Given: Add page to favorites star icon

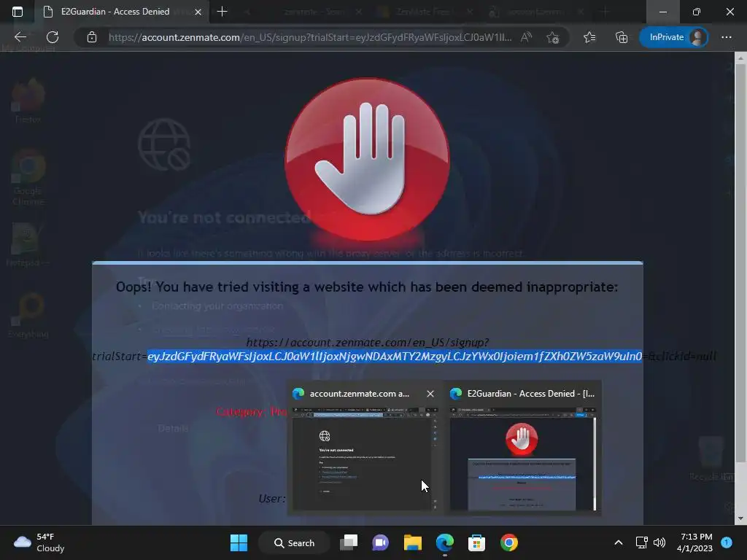Looking at the screenshot, I should pos(553,37).
